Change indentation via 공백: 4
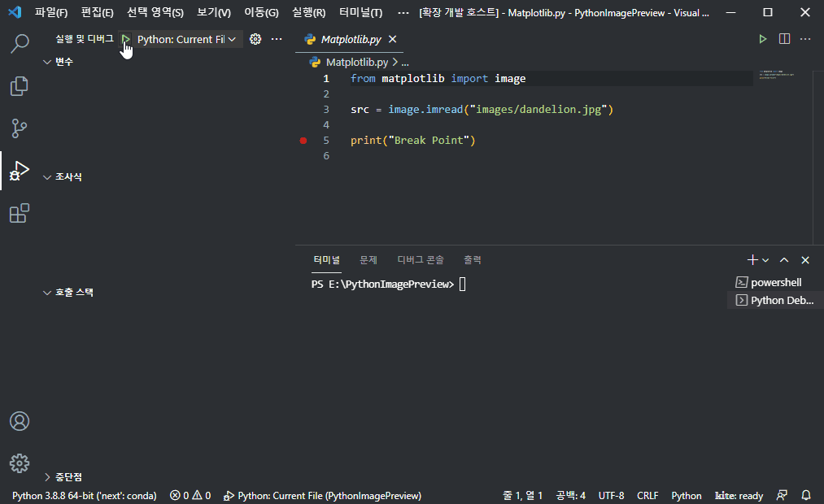 tap(571, 496)
